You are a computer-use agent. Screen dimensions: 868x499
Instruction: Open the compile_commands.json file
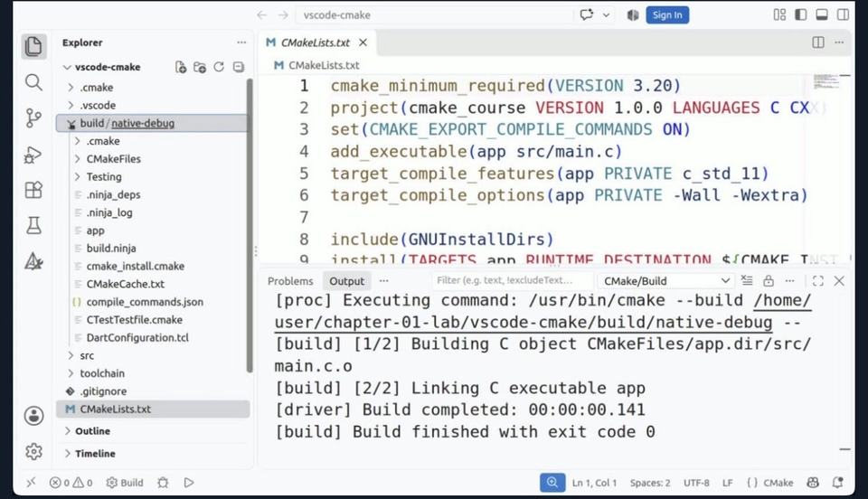[145, 302]
